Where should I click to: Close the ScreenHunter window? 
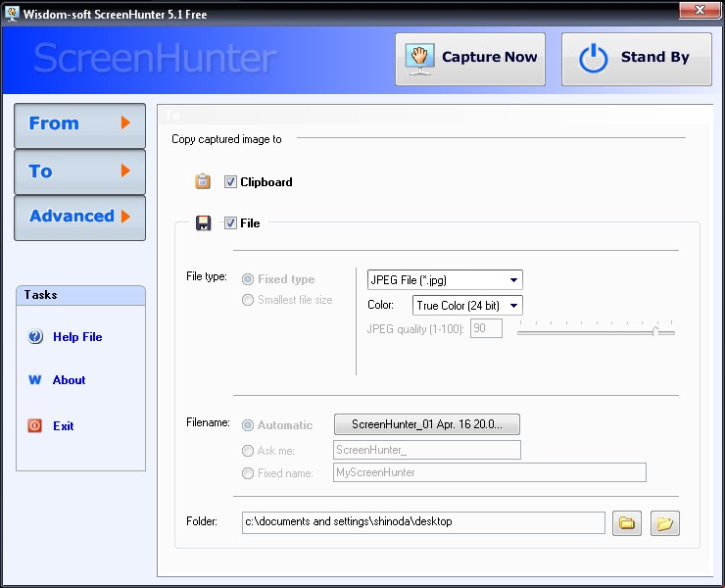point(700,10)
